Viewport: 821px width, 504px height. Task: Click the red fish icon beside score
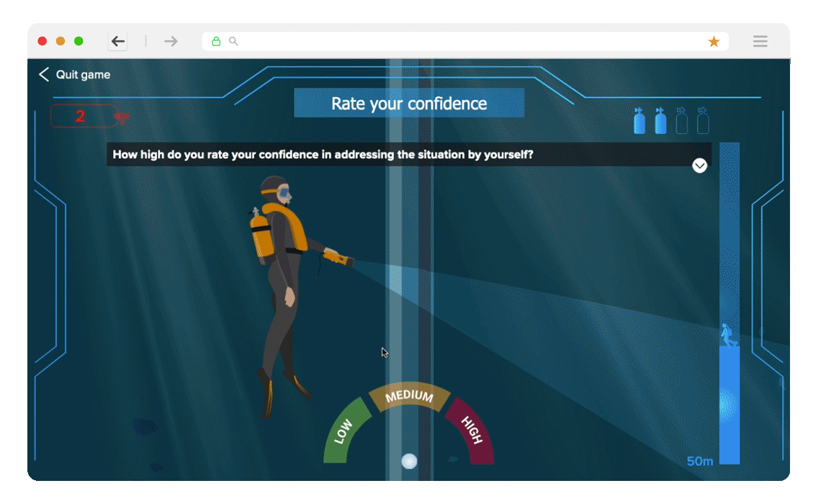tap(122, 117)
